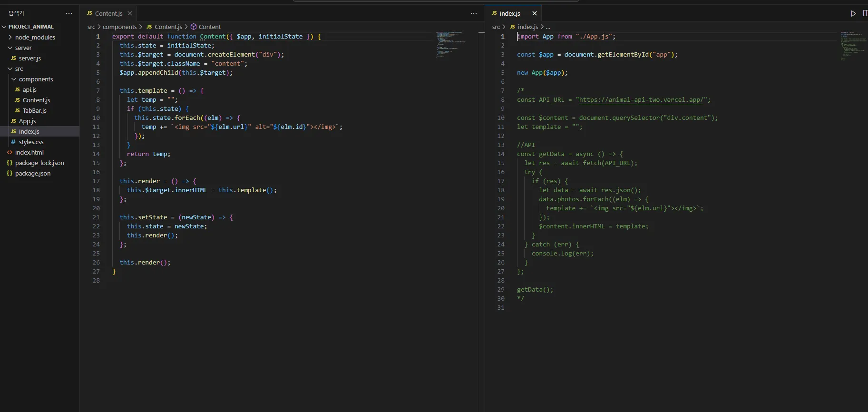Close the Content.js tab

(130, 13)
